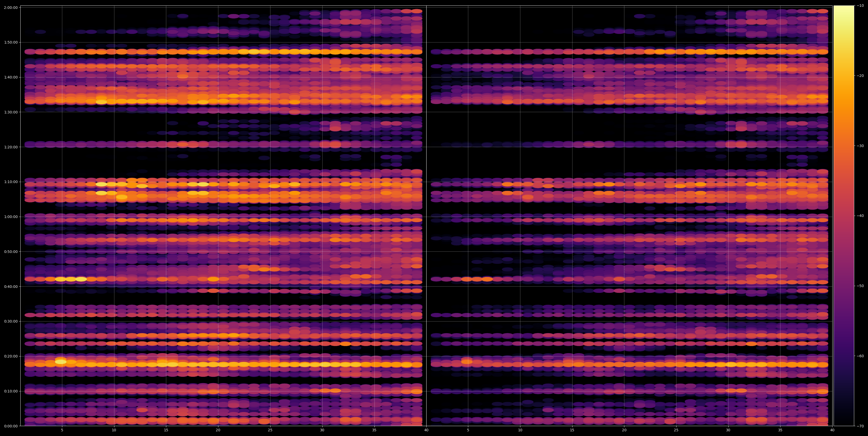Select the "−20" colorbar tick label
This screenshot has height=436, width=868.
click(x=860, y=76)
